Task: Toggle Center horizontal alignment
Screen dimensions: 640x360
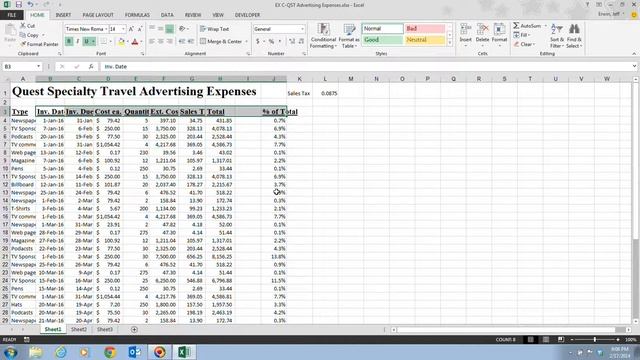Action: [x=160, y=41]
